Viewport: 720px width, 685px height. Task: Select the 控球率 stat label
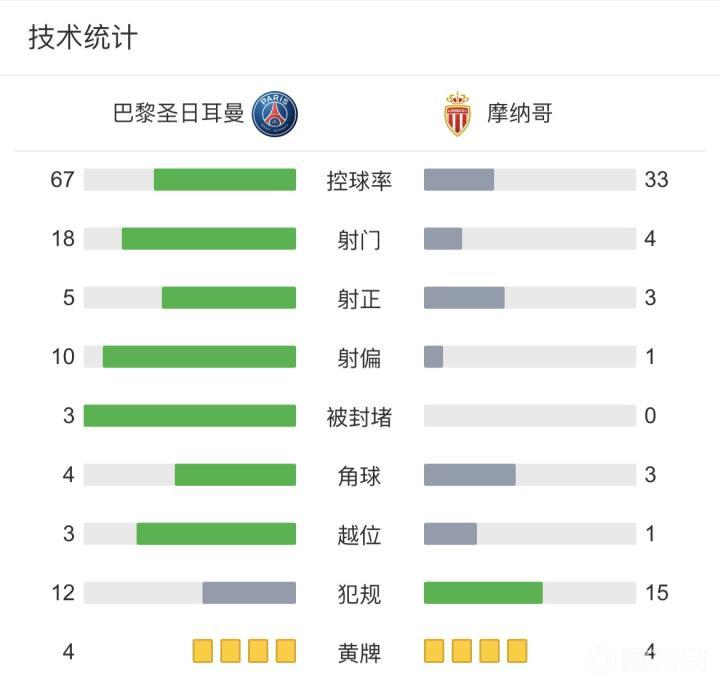pos(360,181)
